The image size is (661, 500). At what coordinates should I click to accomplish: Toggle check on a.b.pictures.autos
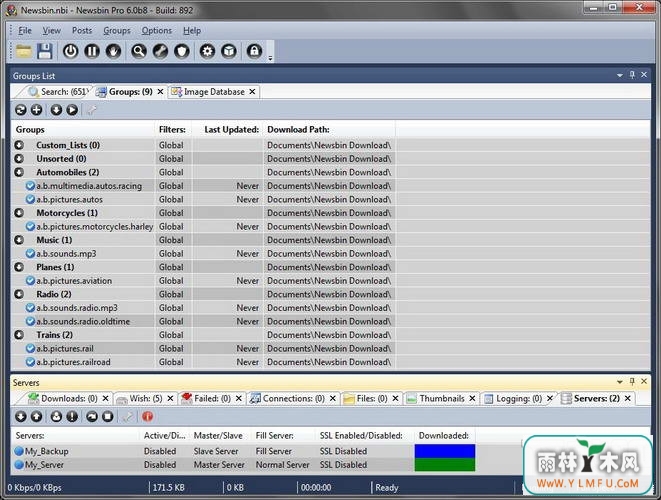pos(30,199)
